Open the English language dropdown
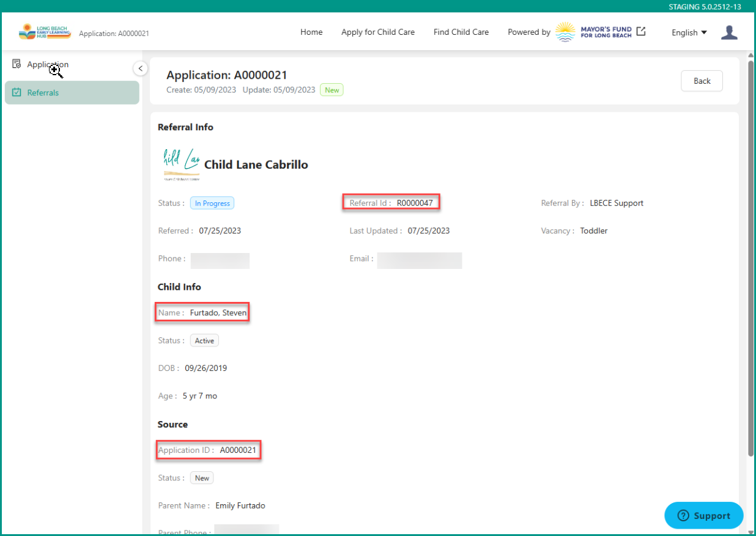Viewport: 756px width, 536px height. 689,32
